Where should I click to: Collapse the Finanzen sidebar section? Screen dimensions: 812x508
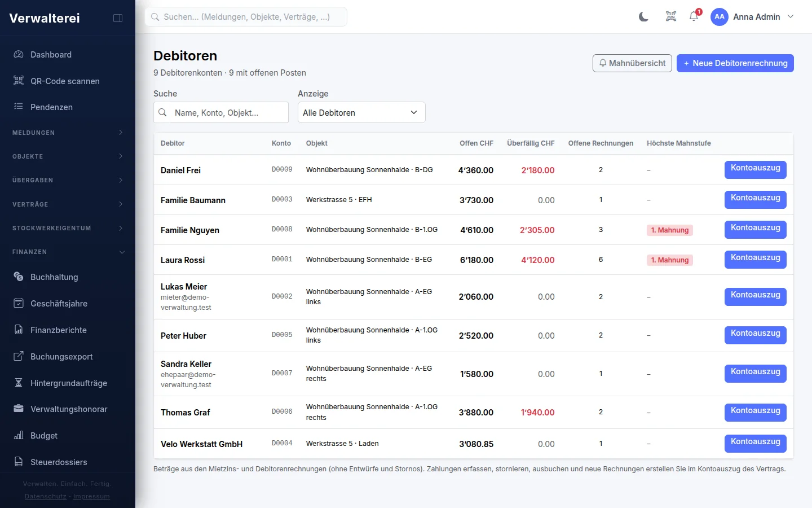[68, 252]
